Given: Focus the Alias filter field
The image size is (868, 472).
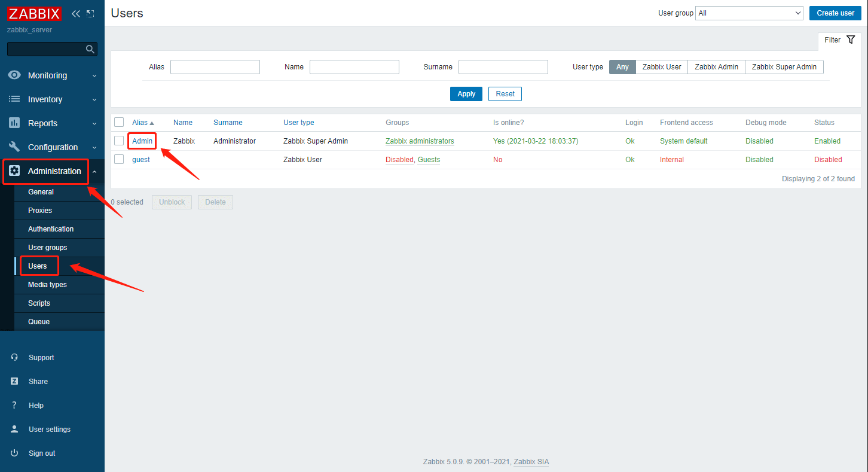Looking at the screenshot, I should tap(215, 67).
